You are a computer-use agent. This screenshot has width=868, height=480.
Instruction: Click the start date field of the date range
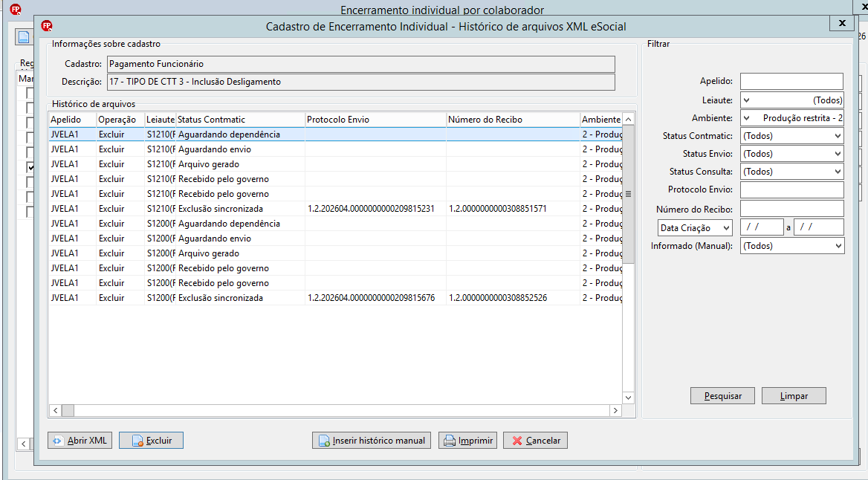point(762,227)
